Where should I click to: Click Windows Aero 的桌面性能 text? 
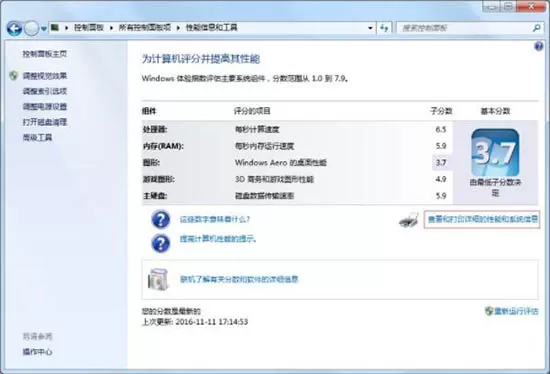(281, 162)
